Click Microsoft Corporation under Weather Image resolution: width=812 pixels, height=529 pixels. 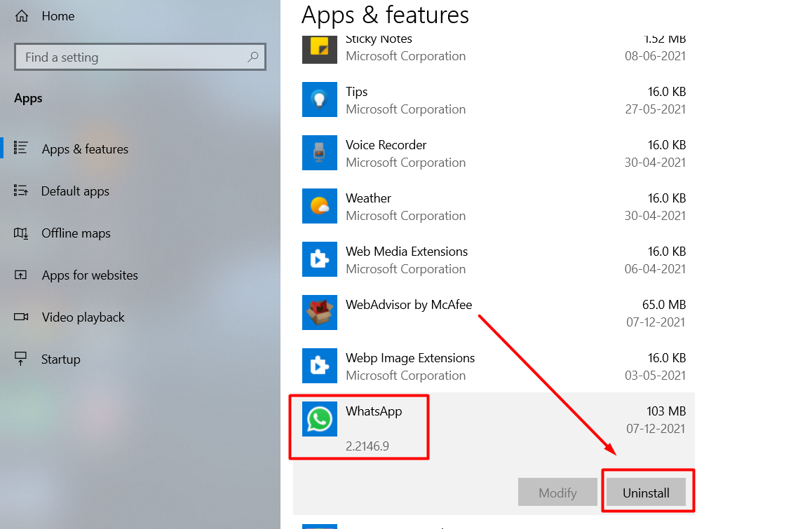(405, 216)
